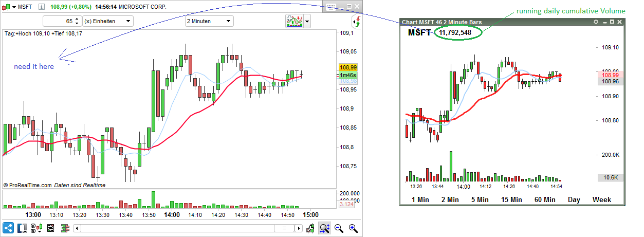The width and height of the screenshot is (644, 237).
Task: Click the settings gear in Chart MSFT window title bar
Action: 596,22
